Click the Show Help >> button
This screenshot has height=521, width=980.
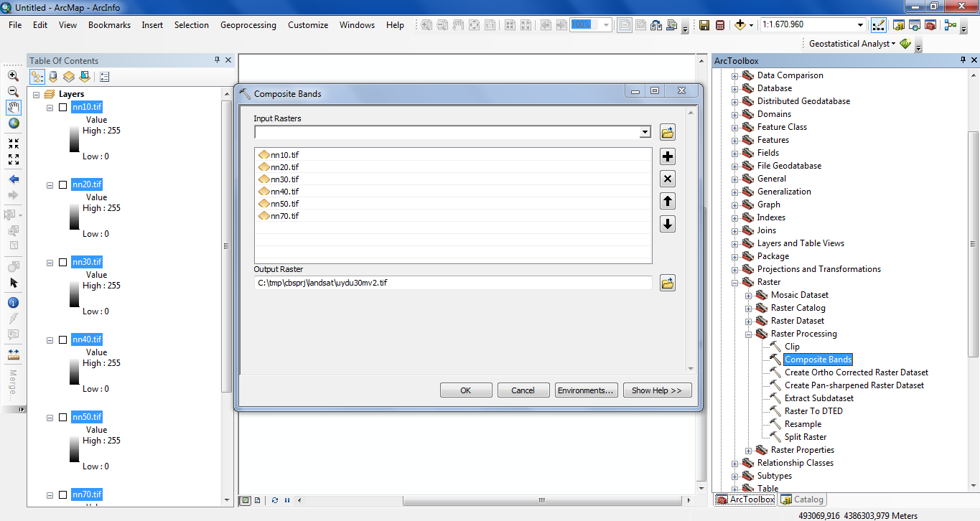(x=657, y=390)
